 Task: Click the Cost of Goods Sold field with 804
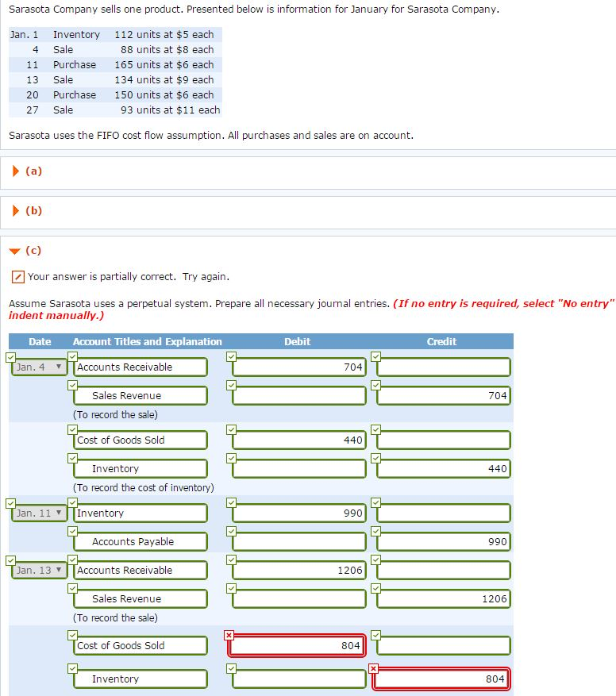(141, 645)
